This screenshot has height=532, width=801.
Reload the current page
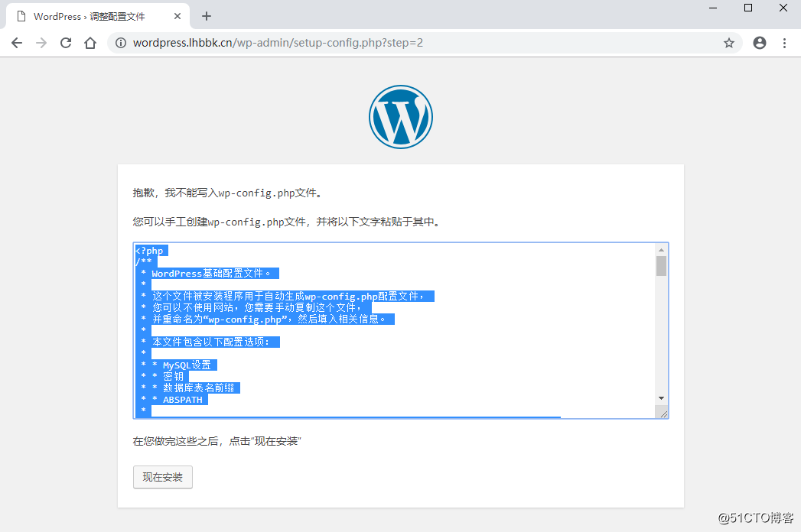click(66, 43)
